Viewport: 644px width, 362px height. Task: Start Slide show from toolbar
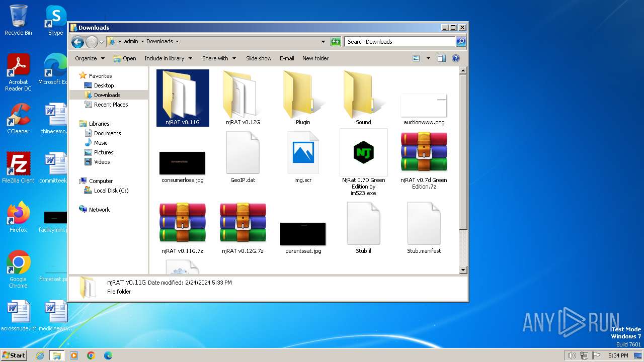259,58
